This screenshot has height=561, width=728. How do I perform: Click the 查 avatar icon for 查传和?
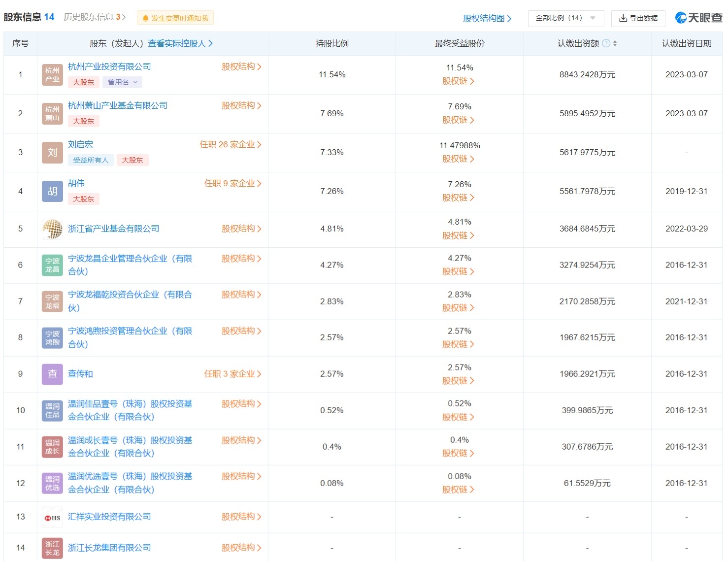coord(52,374)
